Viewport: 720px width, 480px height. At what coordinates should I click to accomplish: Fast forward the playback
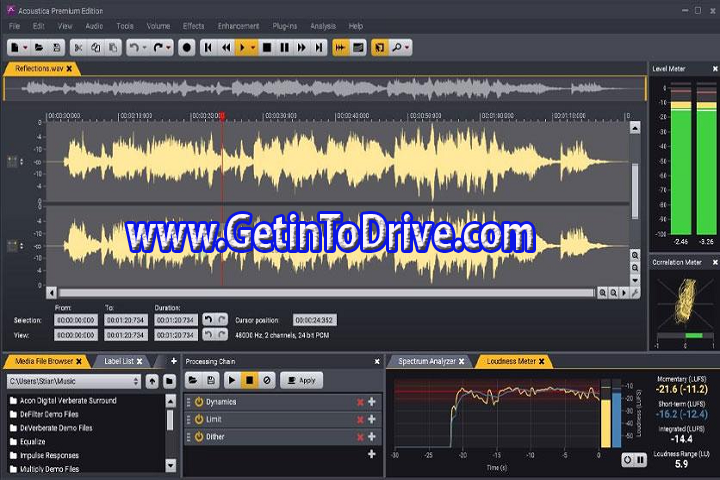coord(301,47)
